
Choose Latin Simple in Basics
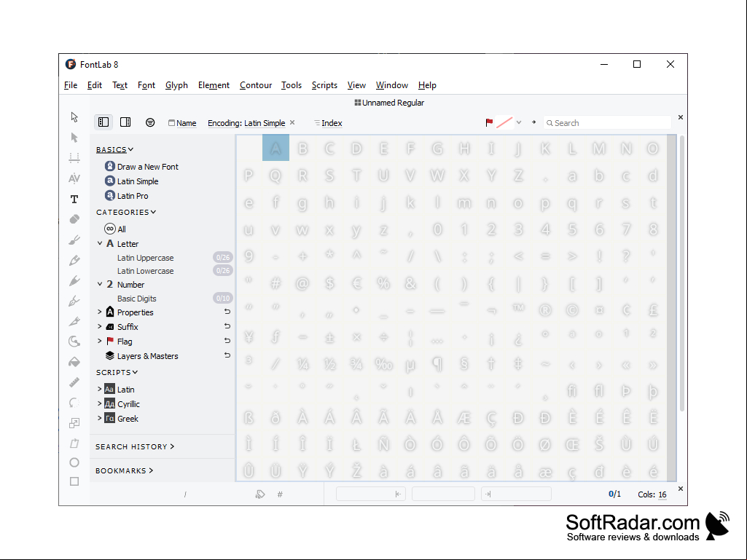point(131,181)
